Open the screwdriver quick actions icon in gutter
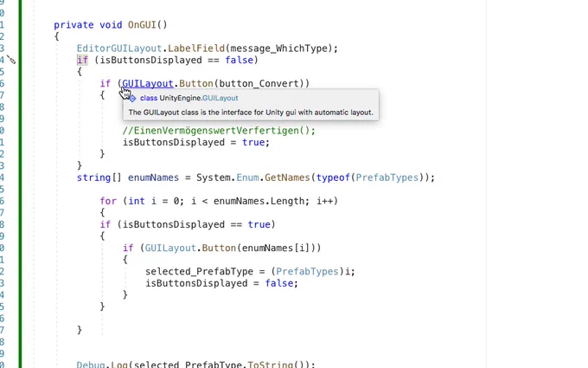Viewport: 588px width, 368px height. coord(11,60)
